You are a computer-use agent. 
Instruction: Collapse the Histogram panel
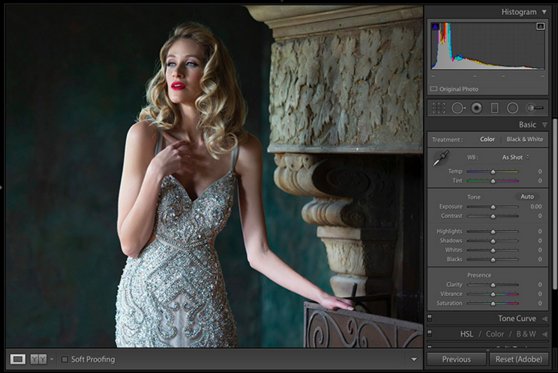tap(544, 12)
